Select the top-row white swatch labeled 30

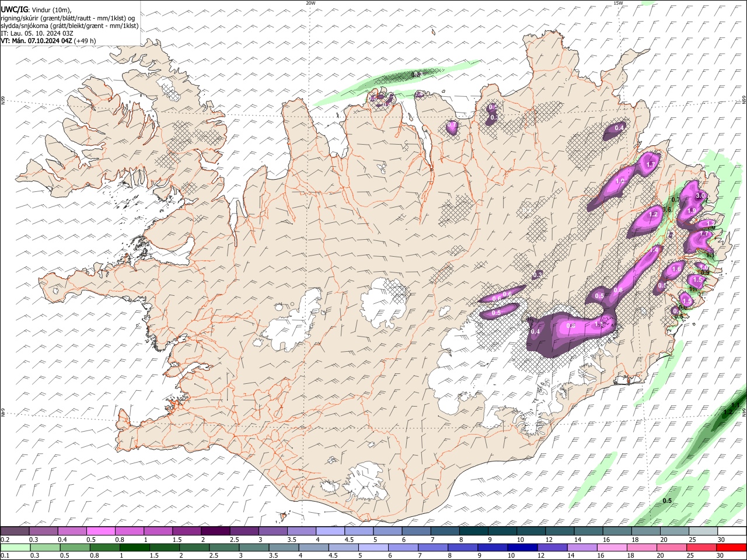pyautogui.click(x=732, y=531)
